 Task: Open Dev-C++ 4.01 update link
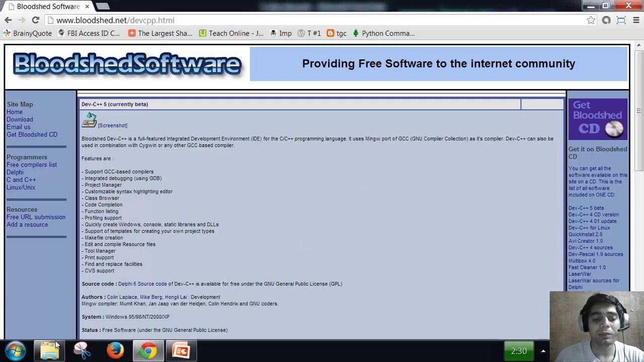click(593, 221)
